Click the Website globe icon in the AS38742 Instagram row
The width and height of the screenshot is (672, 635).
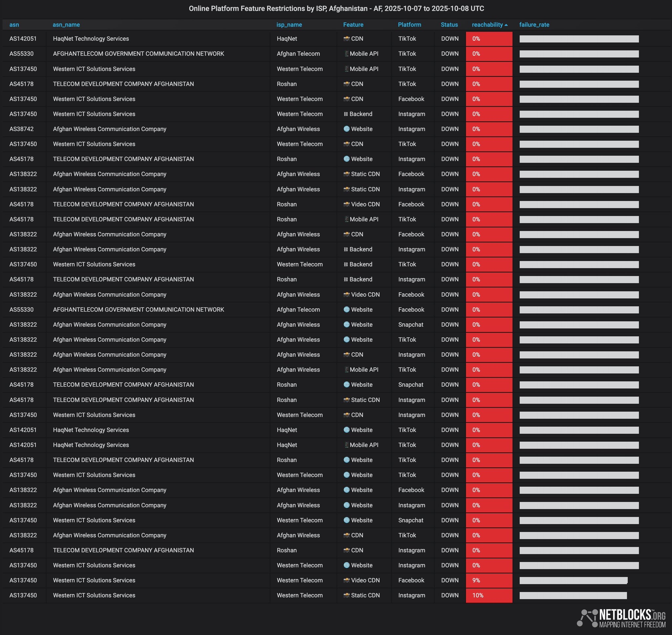(346, 129)
